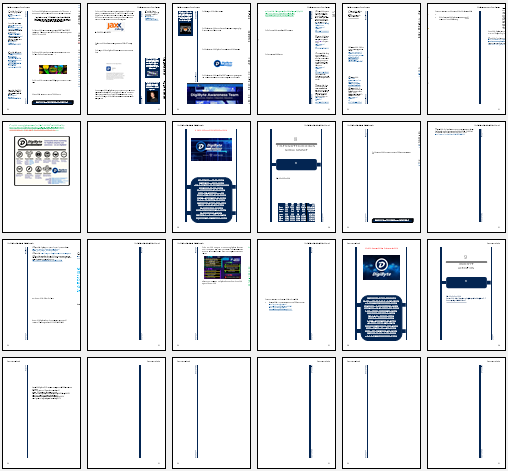Click the DigiByte Awareness Team banner image

(x=215, y=94)
